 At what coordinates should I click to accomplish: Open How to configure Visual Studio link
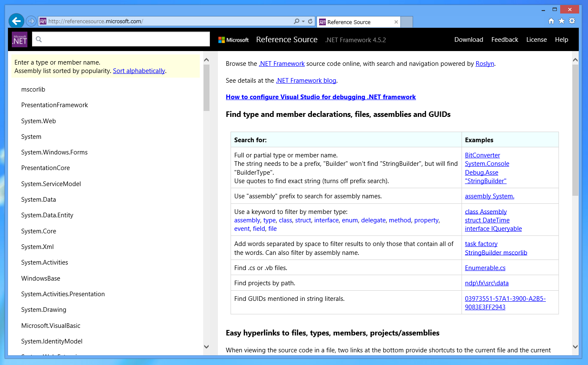pos(321,97)
